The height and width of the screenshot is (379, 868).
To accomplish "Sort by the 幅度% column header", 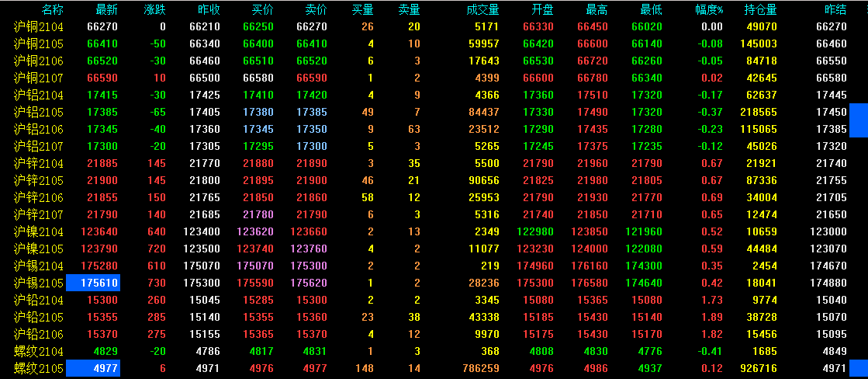I will point(709,9).
